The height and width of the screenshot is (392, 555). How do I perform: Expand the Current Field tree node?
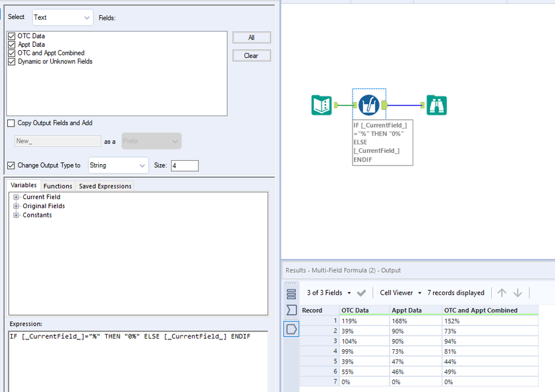(16, 197)
